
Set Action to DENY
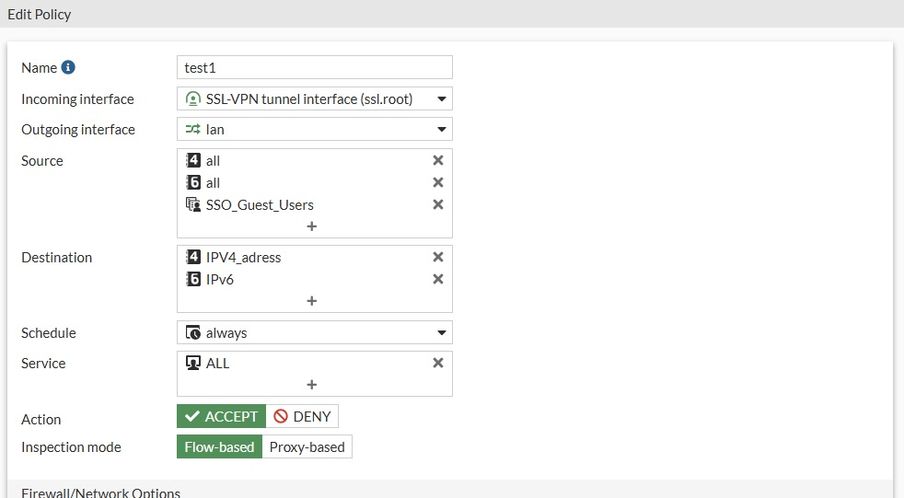[x=302, y=417]
